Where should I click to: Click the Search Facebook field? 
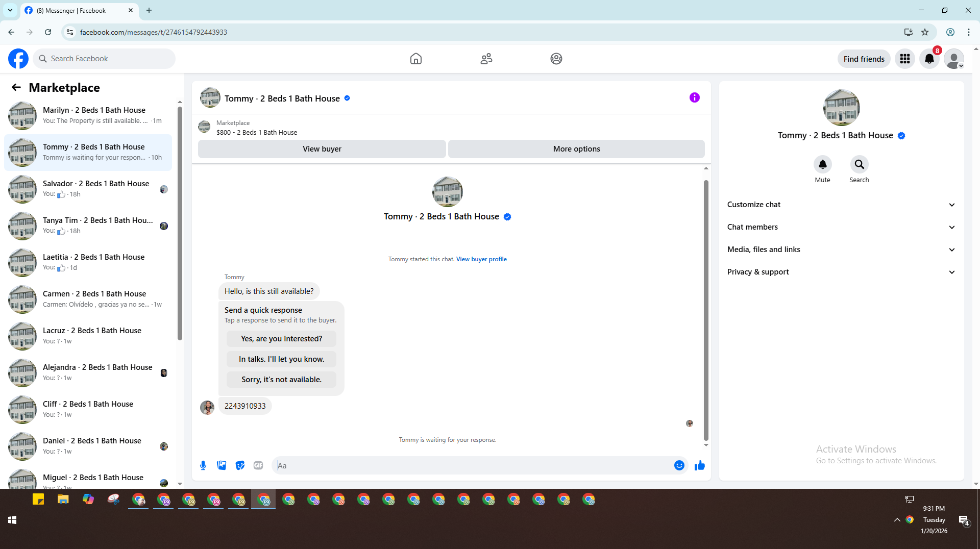(x=104, y=59)
